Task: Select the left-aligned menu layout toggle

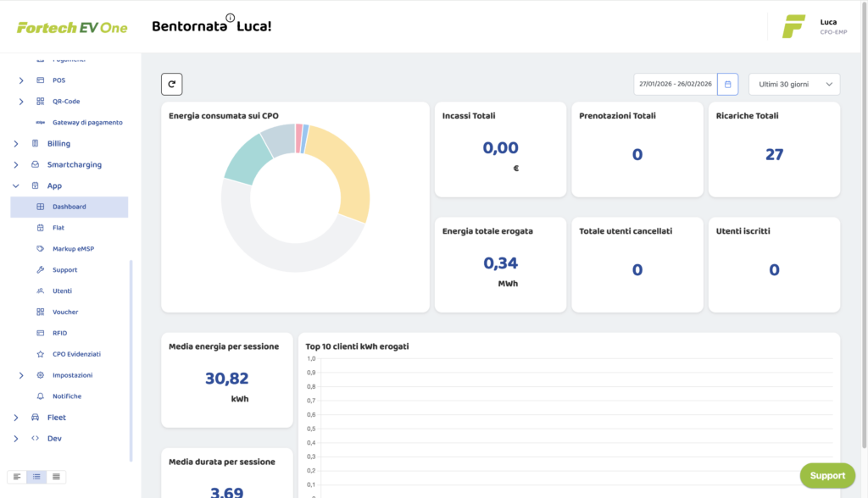Action: pos(17,477)
